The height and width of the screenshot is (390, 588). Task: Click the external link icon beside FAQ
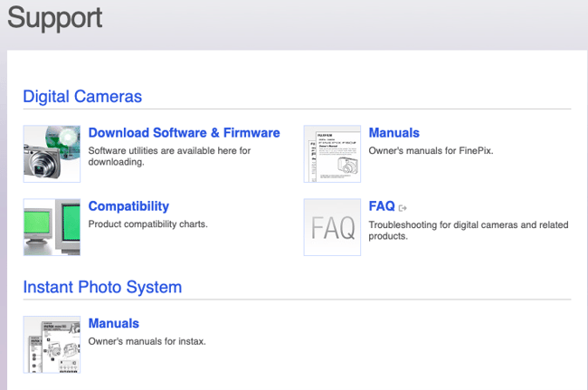403,207
